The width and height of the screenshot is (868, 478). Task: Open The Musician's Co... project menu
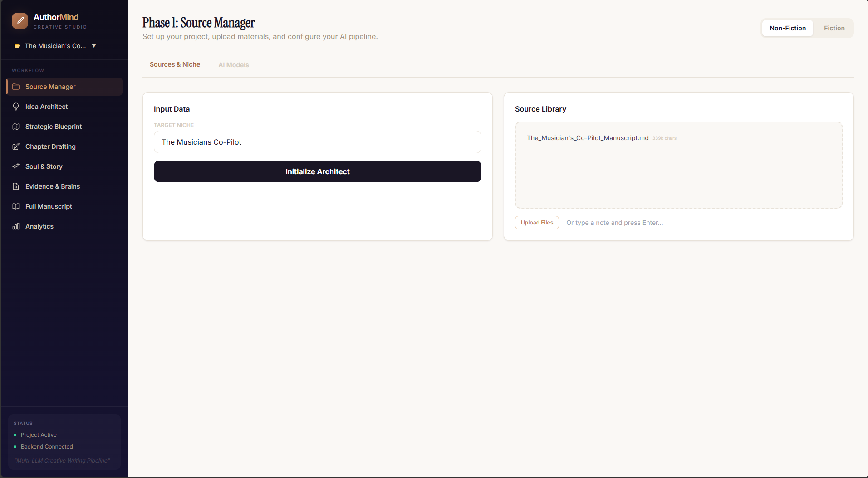pos(55,46)
